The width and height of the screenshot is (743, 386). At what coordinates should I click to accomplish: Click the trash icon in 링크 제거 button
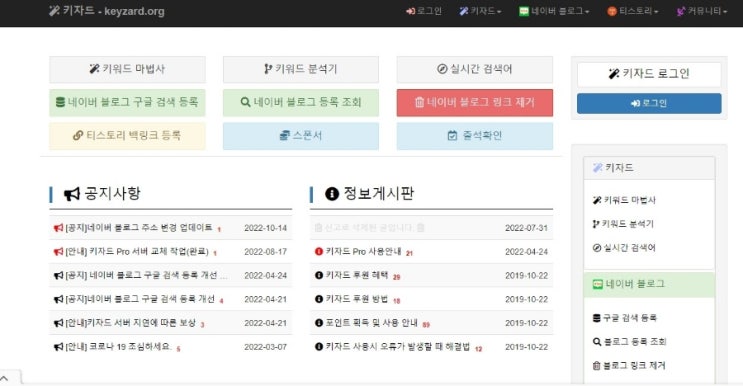(x=419, y=102)
